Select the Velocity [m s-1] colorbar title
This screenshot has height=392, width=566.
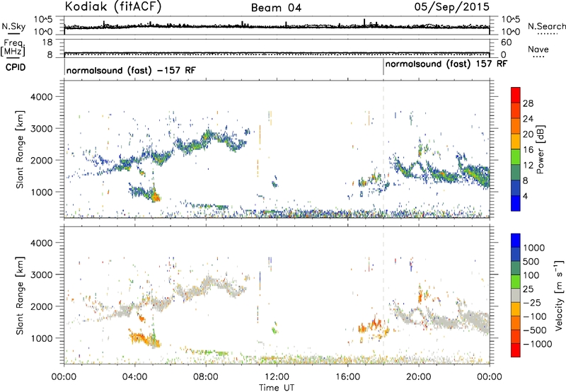coord(558,295)
